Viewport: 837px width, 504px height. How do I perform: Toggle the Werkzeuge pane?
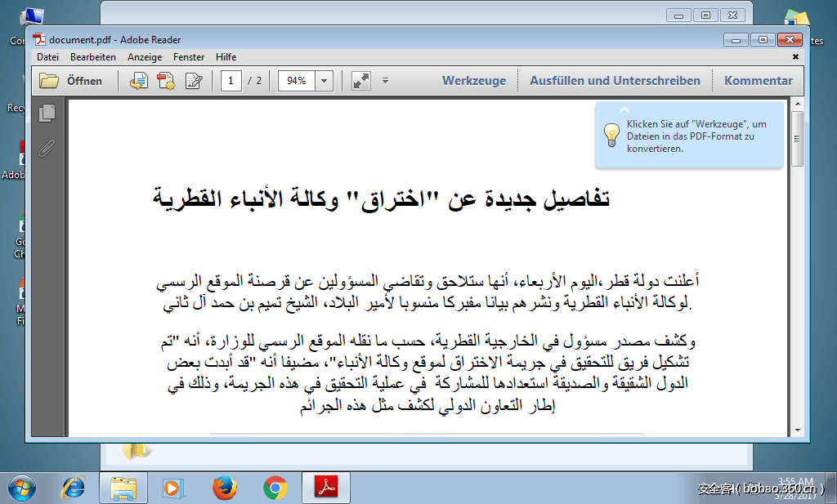click(x=475, y=80)
